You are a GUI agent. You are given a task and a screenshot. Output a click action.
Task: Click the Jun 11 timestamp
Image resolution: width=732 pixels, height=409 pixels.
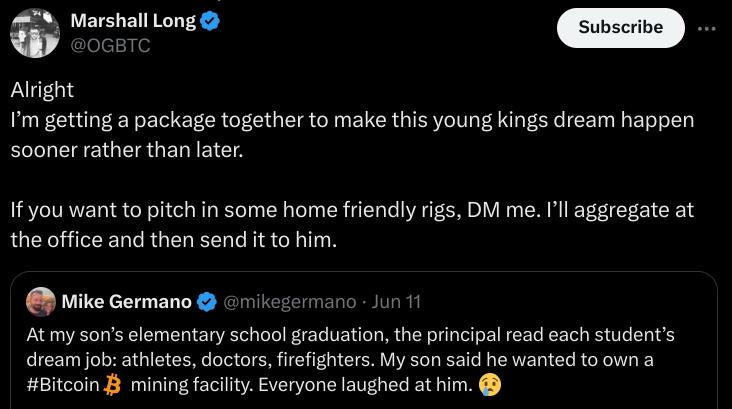[396, 301]
